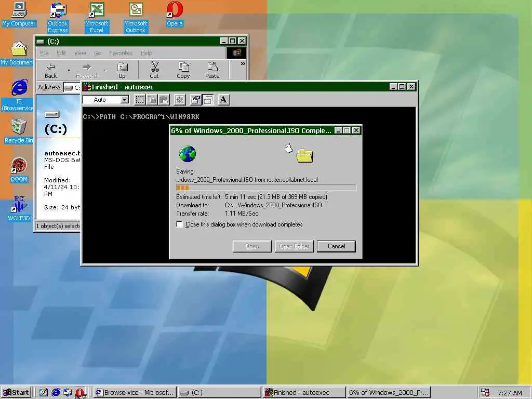Screen dimensions: 532x399
Task: Open the Help menu in the C: window
Action: [x=146, y=53]
